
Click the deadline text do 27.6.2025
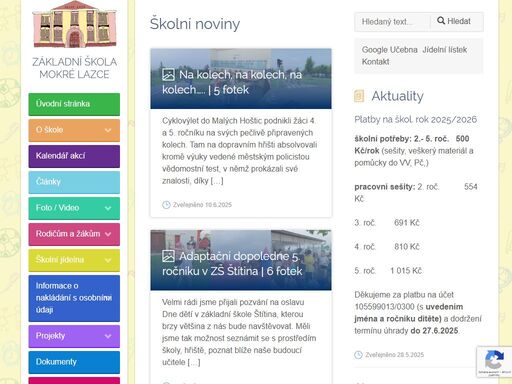pyautogui.click(x=434, y=331)
